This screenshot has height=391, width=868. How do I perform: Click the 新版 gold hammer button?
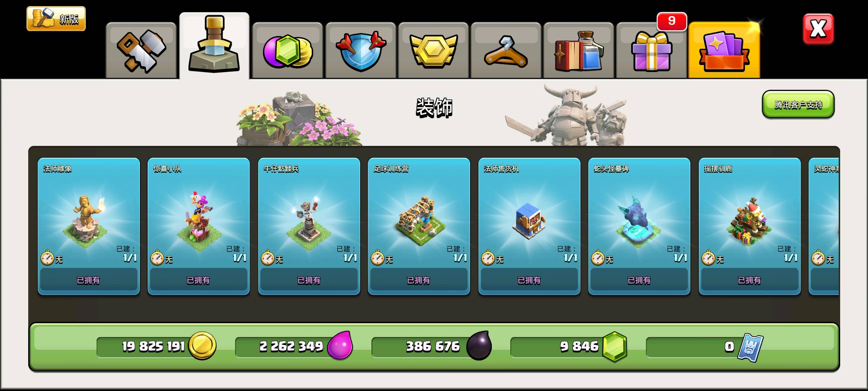click(56, 18)
